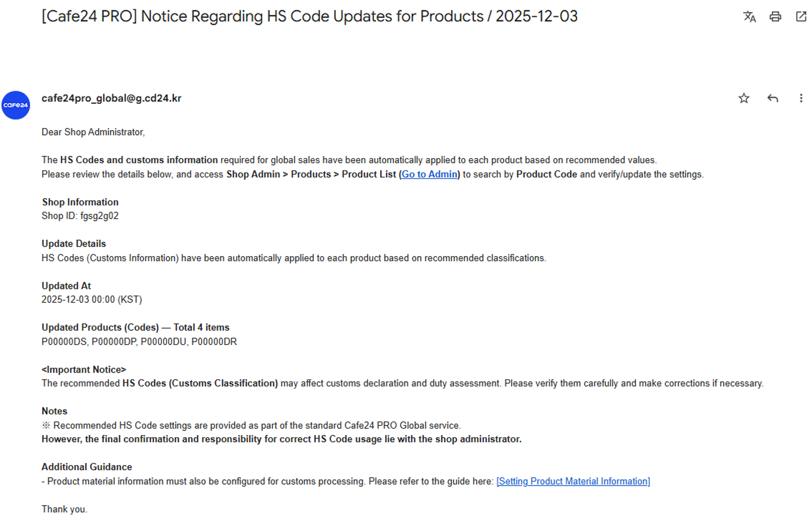The width and height of the screenshot is (812, 526).
Task: Follow the Go to Admin link
Action: (x=429, y=174)
